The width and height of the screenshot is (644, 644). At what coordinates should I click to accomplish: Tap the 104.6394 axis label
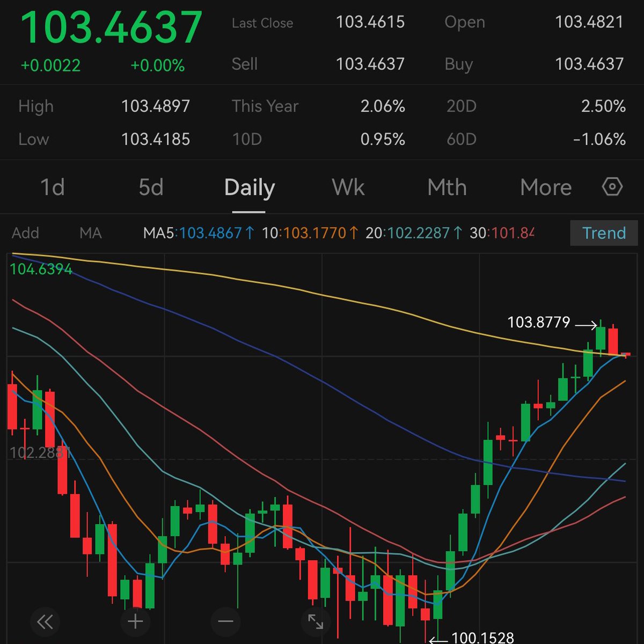coord(41,269)
